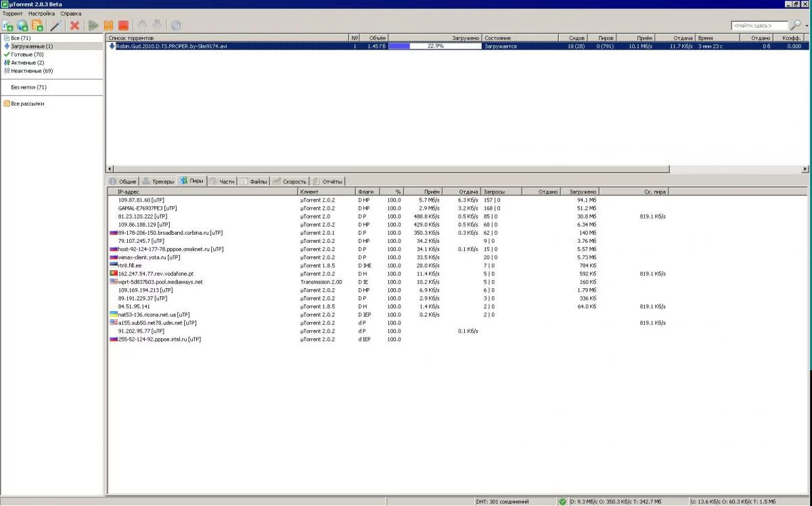The image size is (812, 506).
Task: Select peer 109.87.81.60 [uTP]
Action: click(141, 200)
